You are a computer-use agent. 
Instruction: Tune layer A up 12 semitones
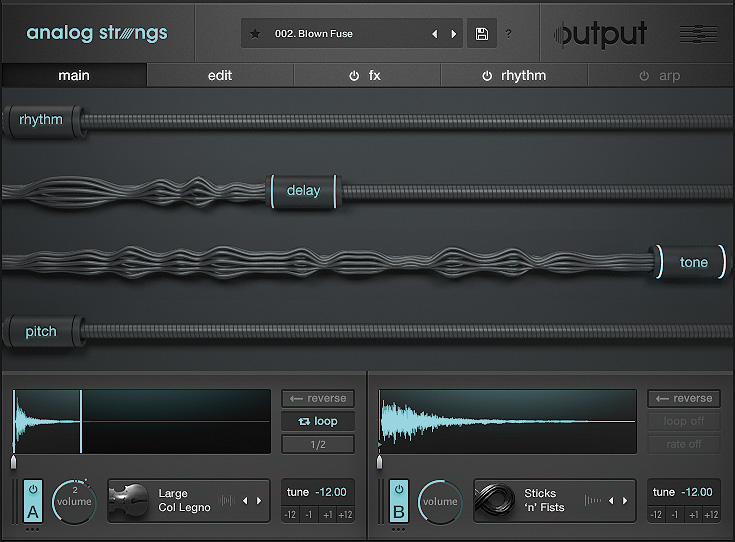[x=345, y=515]
